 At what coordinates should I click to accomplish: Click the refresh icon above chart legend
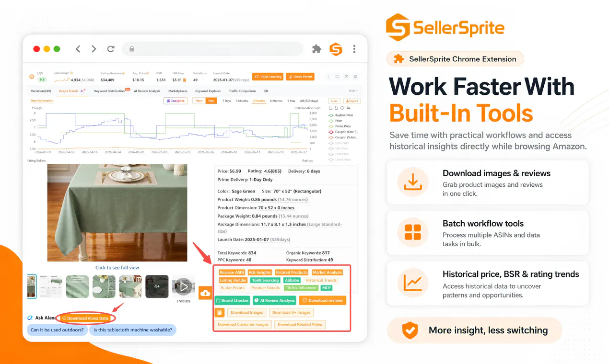click(x=342, y=108)
